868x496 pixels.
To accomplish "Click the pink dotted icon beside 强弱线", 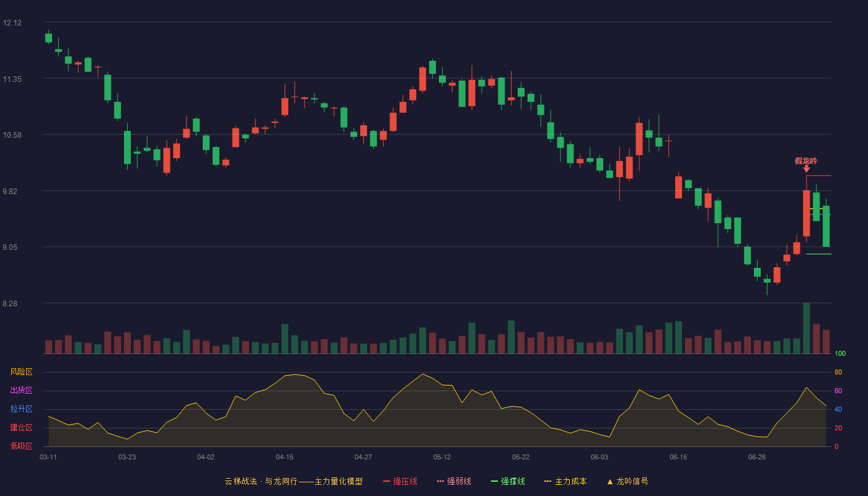I will click(441, 482).
